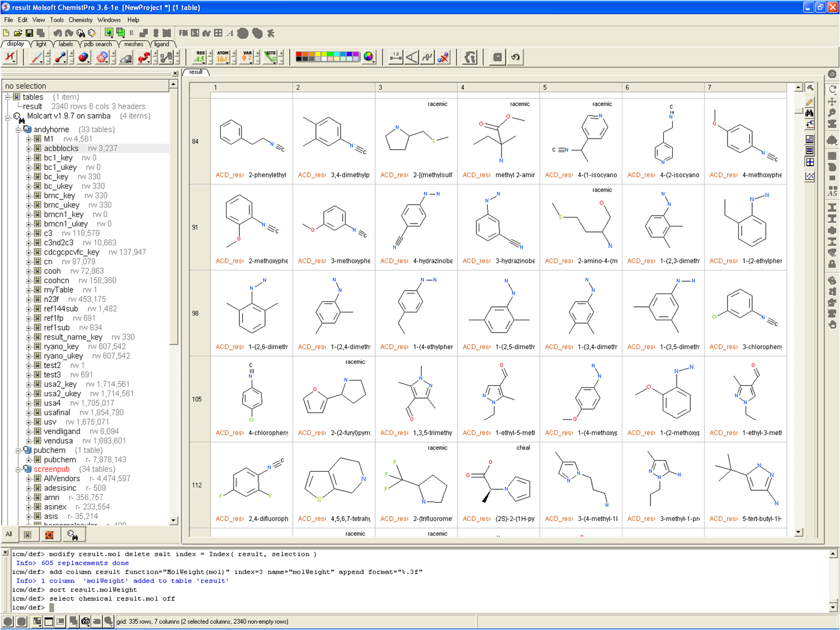840x630 pixels.
Task: Open the Chemistry menu
Action: 81,20
